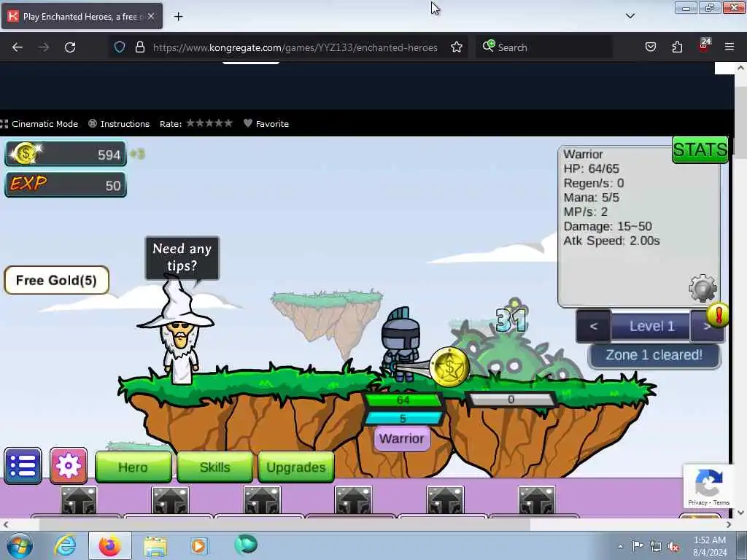Click the enemy health bar showing 0
The height and width of the screenshot is (560, 747).
pyautogui.click(x=511, y=399)
